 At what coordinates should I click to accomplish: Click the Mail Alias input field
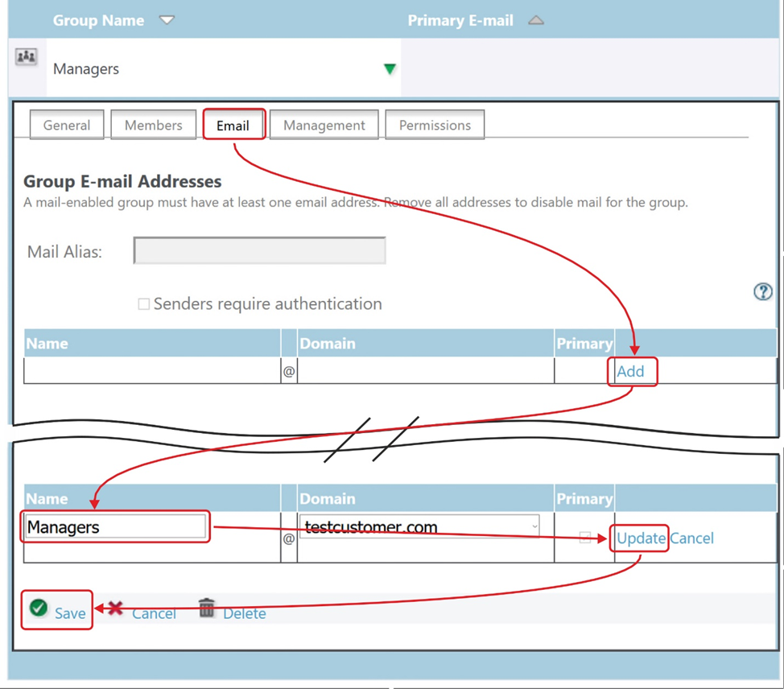click(259, 251)
